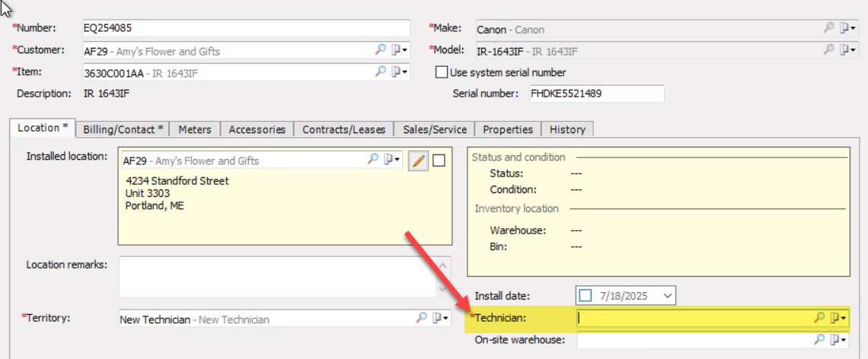Click the Location remarks scrollbar up arrow

[443, 265]
